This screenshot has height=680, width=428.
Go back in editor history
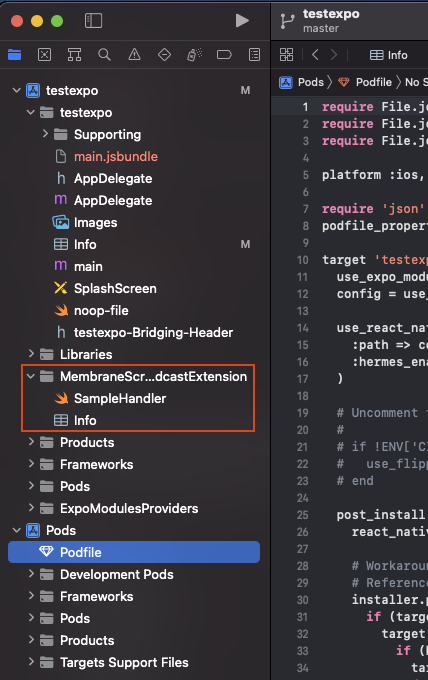click(315, 55)
